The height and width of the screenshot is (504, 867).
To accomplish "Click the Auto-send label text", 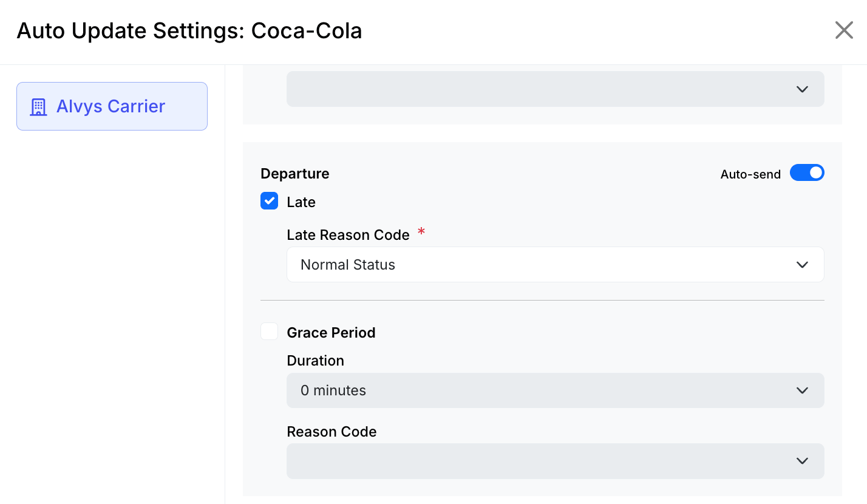I will 750,174.
